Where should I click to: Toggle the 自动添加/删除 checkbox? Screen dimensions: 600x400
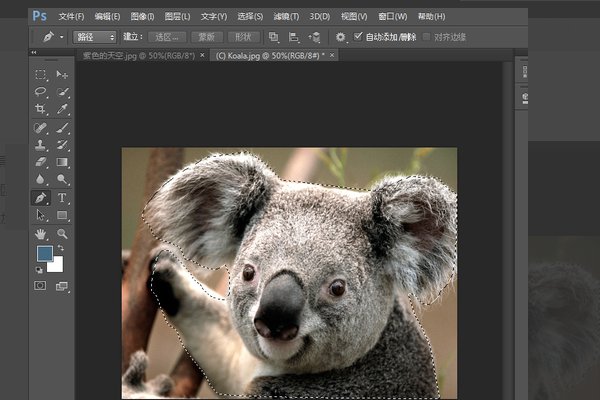359,37
